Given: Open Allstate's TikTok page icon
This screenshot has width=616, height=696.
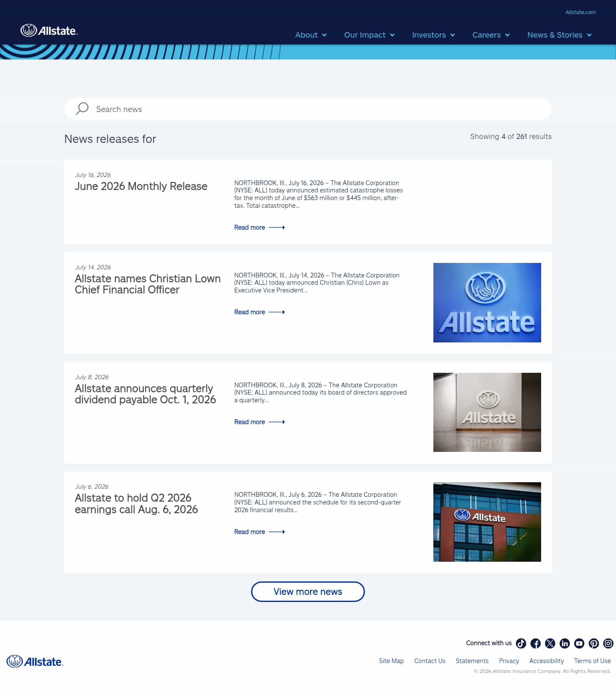Looking at the screenshot, I should point(521,643).
